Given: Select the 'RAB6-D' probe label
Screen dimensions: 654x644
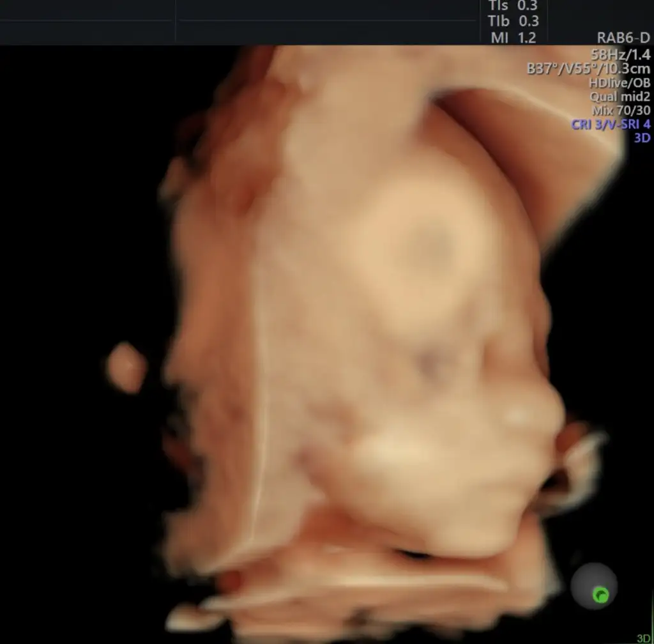Looking at the screenshot, I should click(x=623, y=38).
